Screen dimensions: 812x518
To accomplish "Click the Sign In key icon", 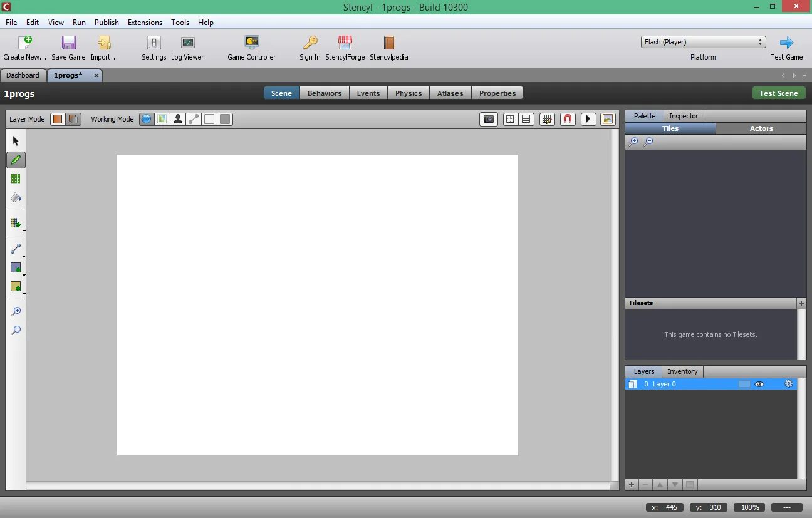I will click(x=310, y=43).
